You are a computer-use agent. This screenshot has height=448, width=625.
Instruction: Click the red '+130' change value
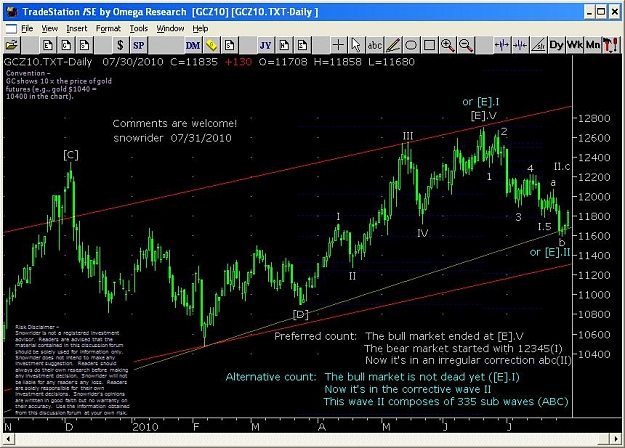coord(238,62)
